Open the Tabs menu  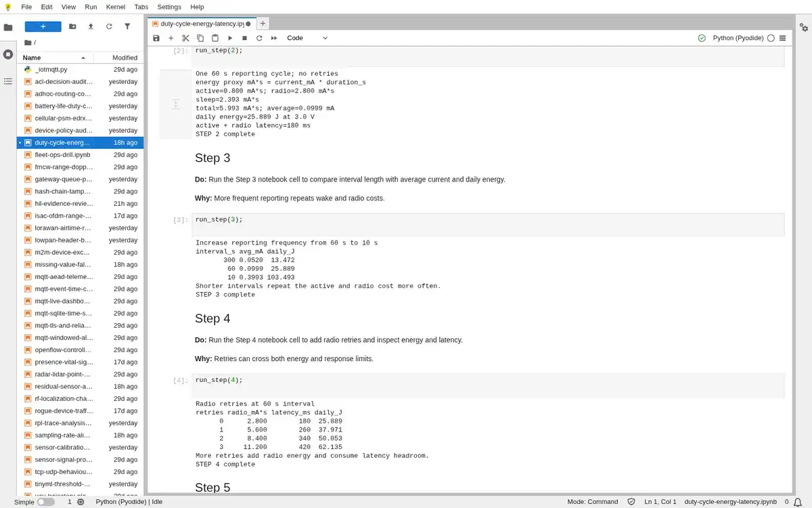[141, 7]
